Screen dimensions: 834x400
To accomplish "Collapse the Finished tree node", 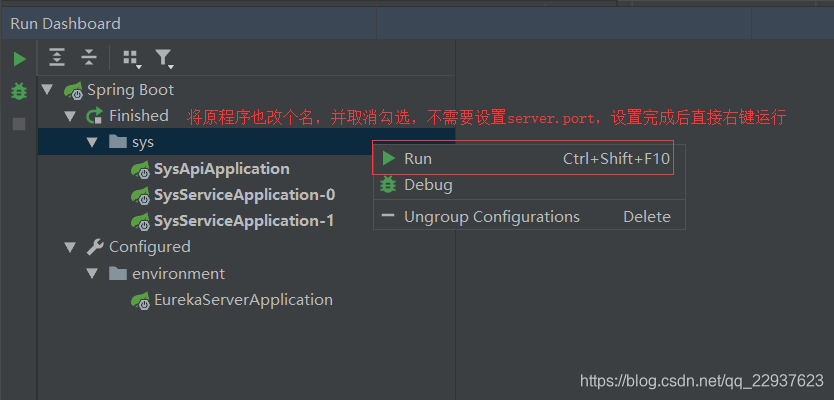I will [70, 116].
